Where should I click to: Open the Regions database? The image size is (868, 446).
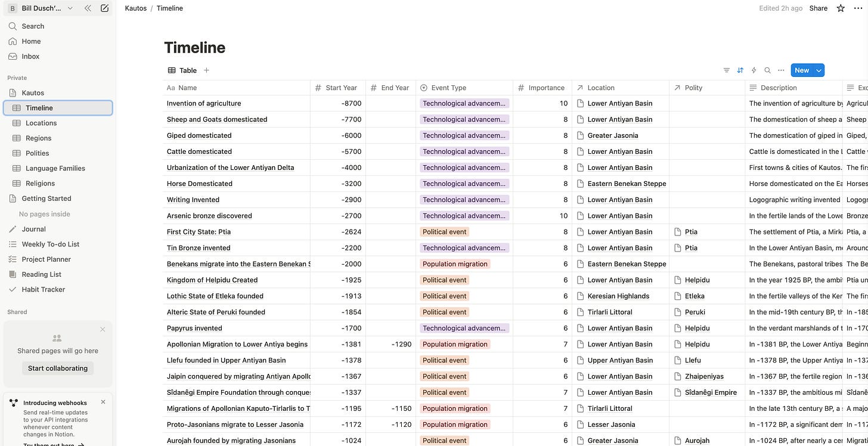tap(58, 138)
